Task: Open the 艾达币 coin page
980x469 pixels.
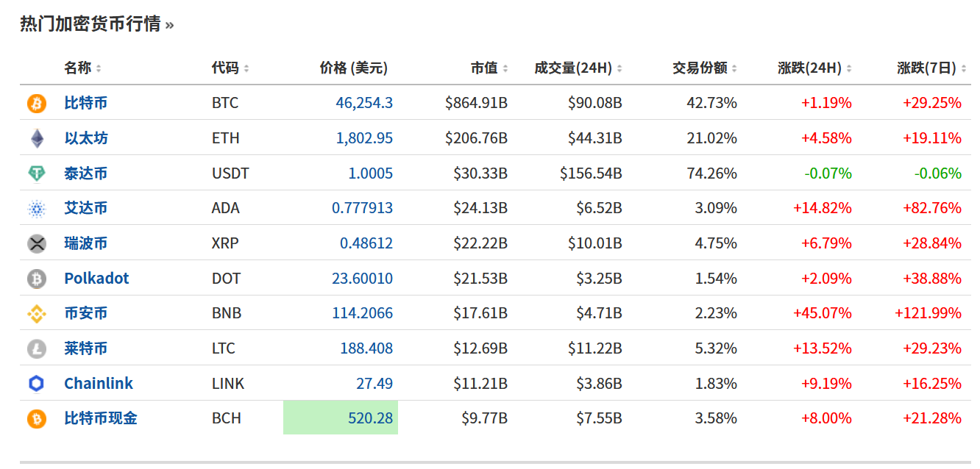Action: [x=85, y=208]
